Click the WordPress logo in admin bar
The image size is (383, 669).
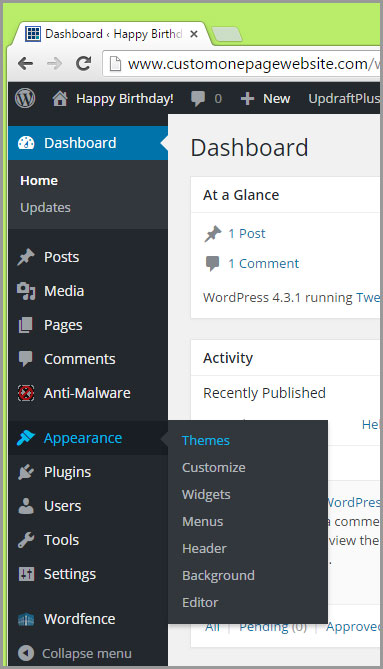(x=25, y=99)
